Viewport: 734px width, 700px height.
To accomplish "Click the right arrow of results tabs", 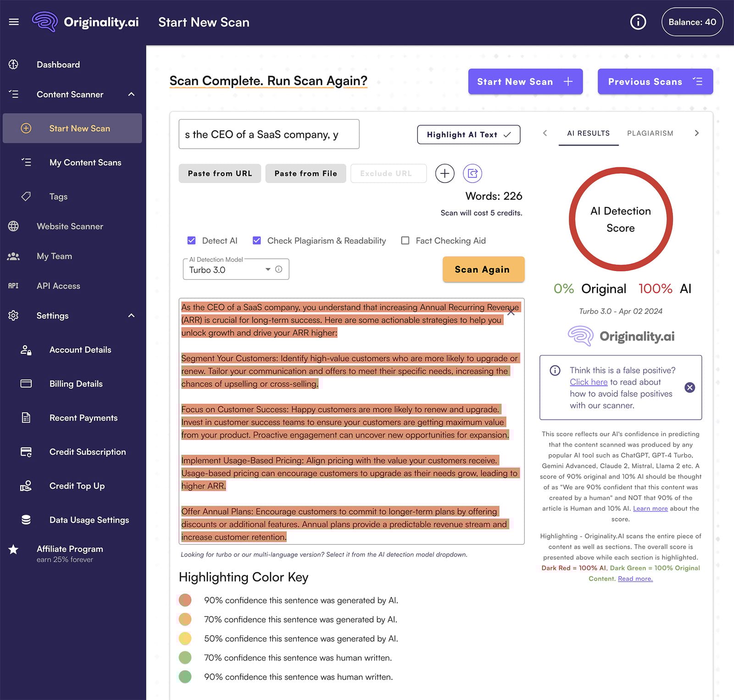I will 696,133.
